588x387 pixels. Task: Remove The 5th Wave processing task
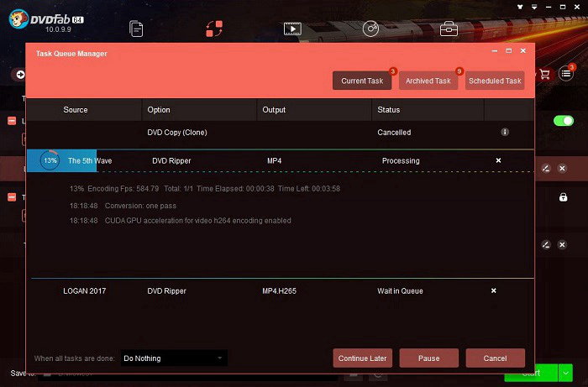(x=498, y=160)
